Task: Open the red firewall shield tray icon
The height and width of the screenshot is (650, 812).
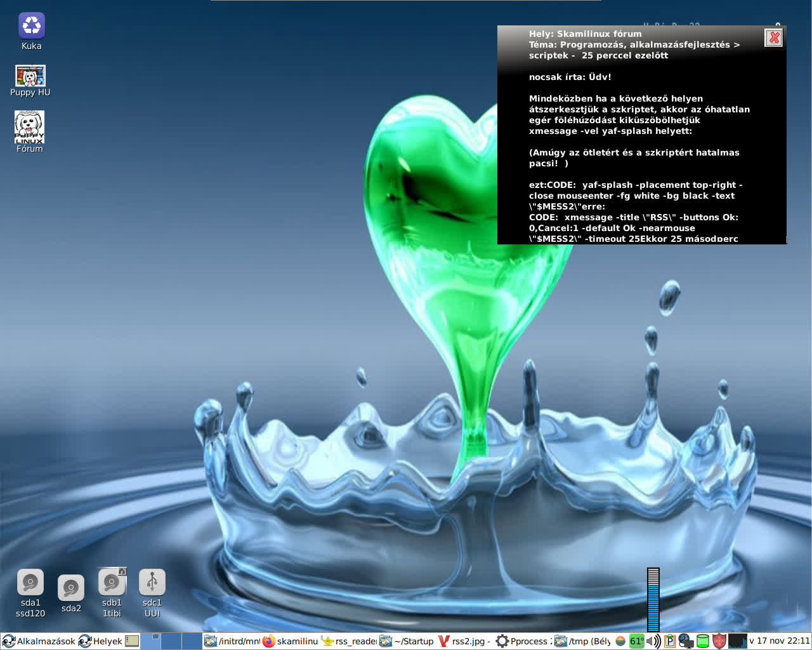Action: pos(719,641)
